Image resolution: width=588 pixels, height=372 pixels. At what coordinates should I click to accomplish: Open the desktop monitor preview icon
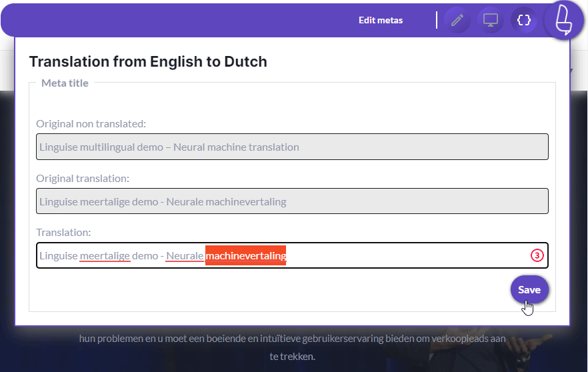point(491,20)
